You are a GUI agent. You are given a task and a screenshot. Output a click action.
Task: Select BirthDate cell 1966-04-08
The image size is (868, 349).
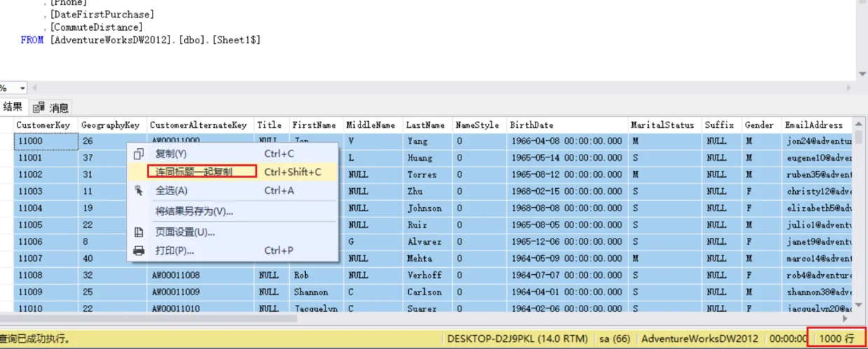567,141
